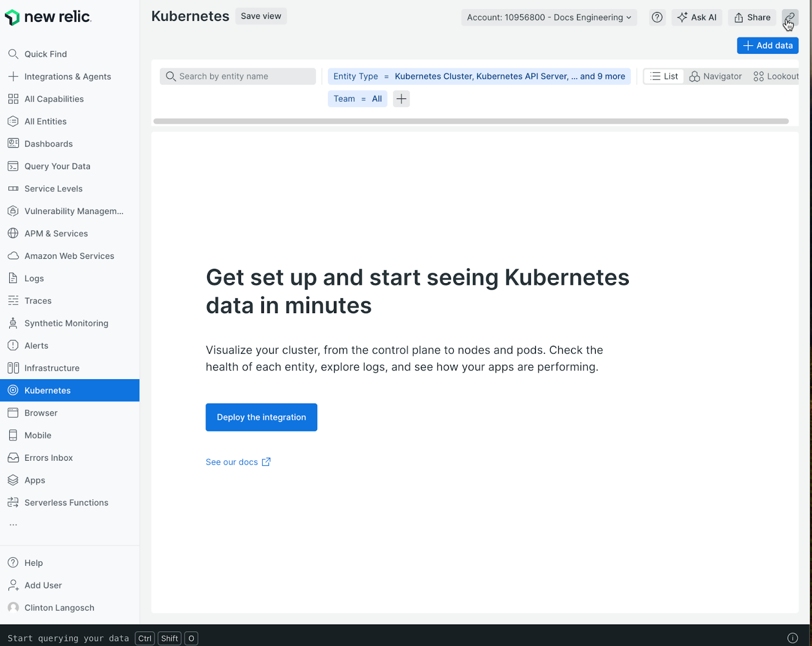Open the Account Docs Engineering dropdown
812x646 pixels.
pyautogui.click(x=548, y=17)
